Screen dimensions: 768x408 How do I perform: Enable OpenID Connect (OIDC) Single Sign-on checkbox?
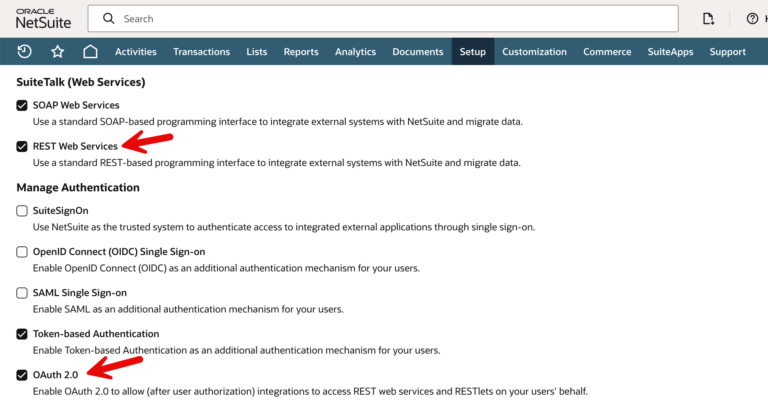pos(22,252)
